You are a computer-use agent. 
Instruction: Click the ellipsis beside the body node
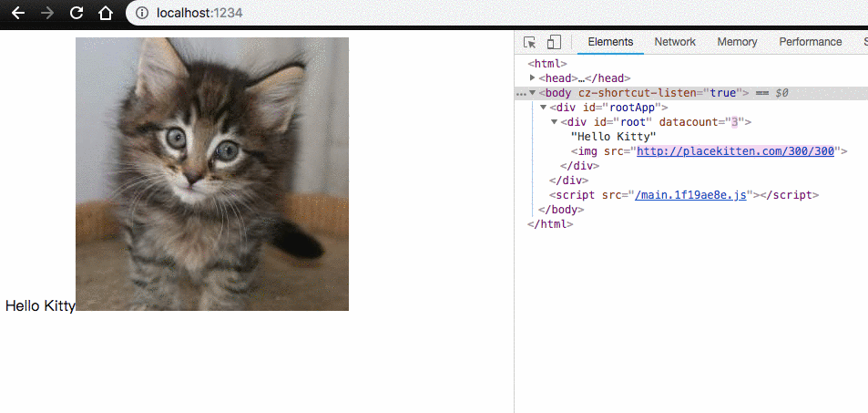[x=520, y=94]
